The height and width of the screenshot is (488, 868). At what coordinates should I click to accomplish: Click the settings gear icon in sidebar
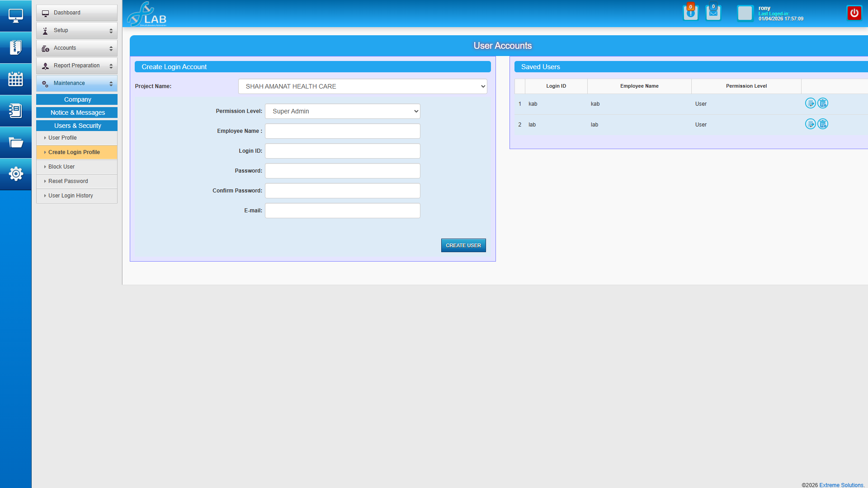click(x=15, y=174)
